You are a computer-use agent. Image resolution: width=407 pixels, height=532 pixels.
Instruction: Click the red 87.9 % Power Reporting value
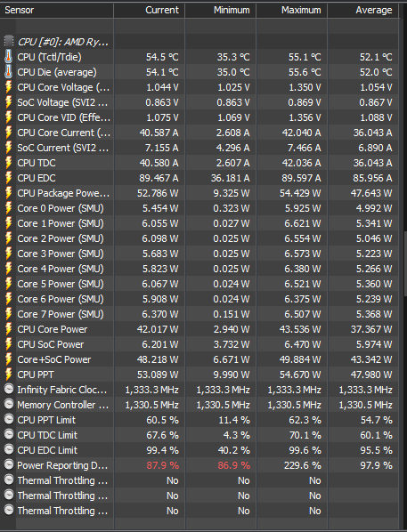[162, 465]
